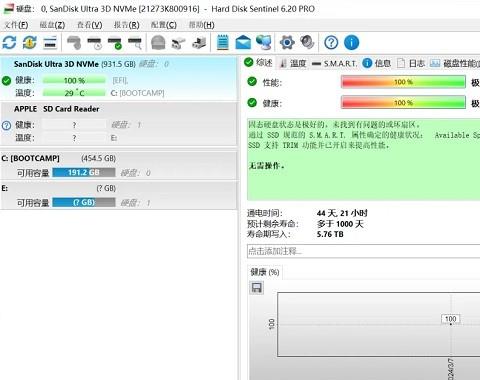Click the refresh icon with yellow warning
The width and height of the screenshot is (480, 380).
[30, 43]
